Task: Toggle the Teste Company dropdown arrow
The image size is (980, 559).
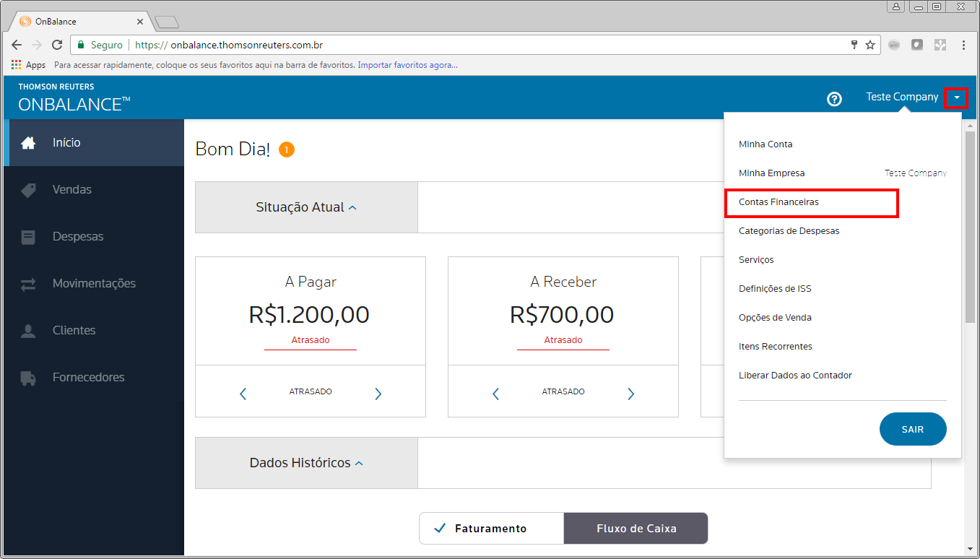Action: [x=956, y=97]
